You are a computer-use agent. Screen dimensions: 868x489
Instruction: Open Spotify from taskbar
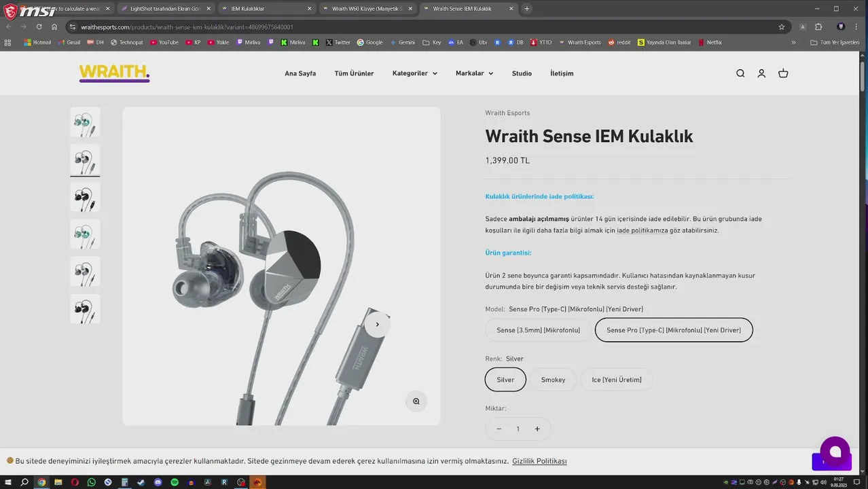coord(175,483)
